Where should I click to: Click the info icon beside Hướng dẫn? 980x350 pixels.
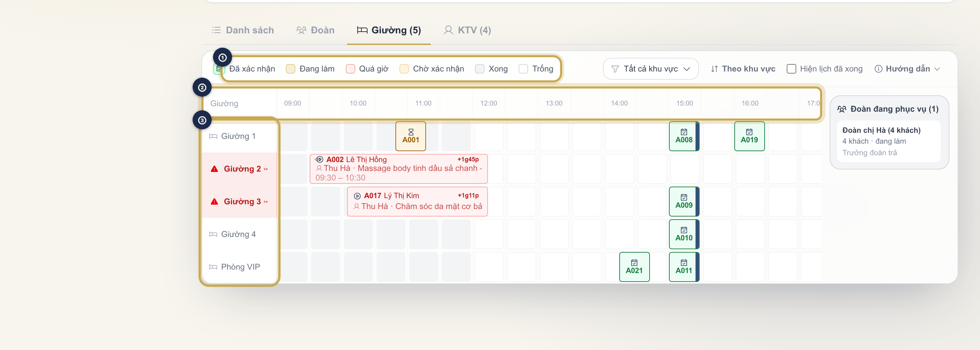[x=878, y=69]
